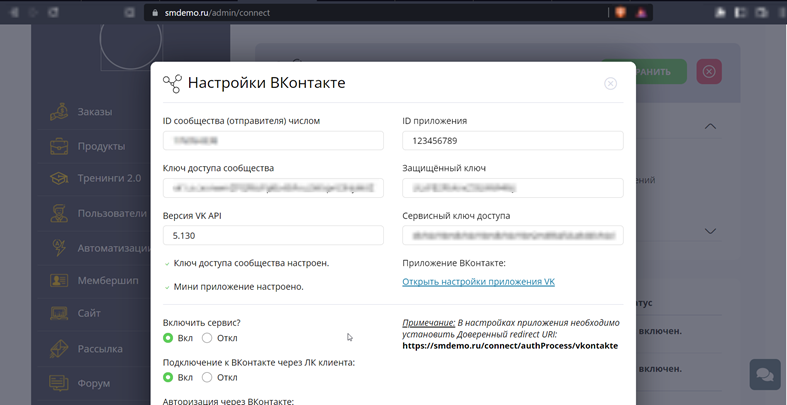Screen dimensions: 787x405
Task: Click the Ключ доступа сообщества field
Action: click(x=273, y=188)
